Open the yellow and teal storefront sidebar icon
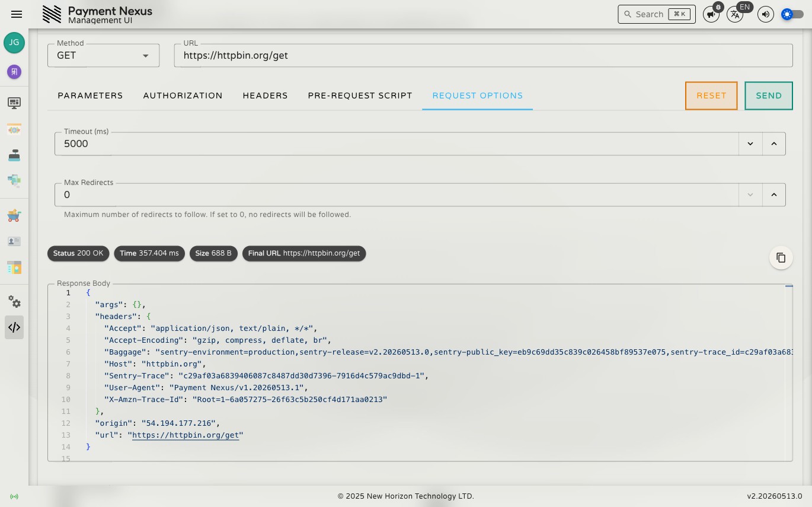 coord(14,267)
